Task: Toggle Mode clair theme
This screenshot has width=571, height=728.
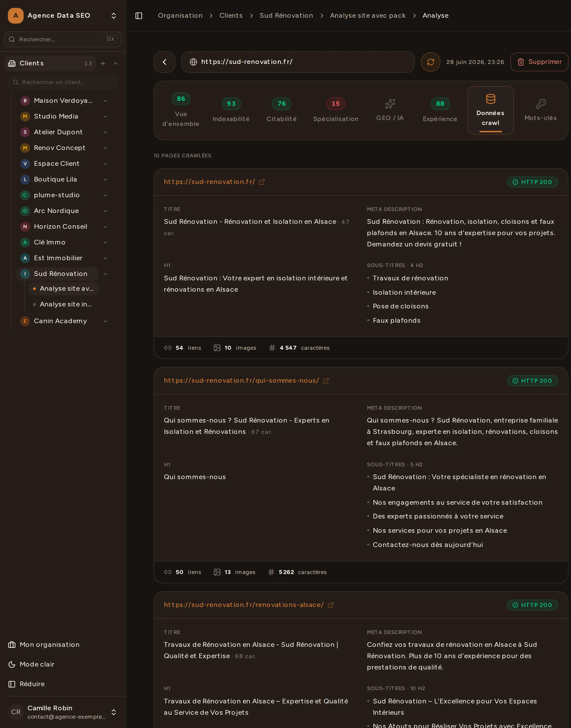Action: pos(37,664)
